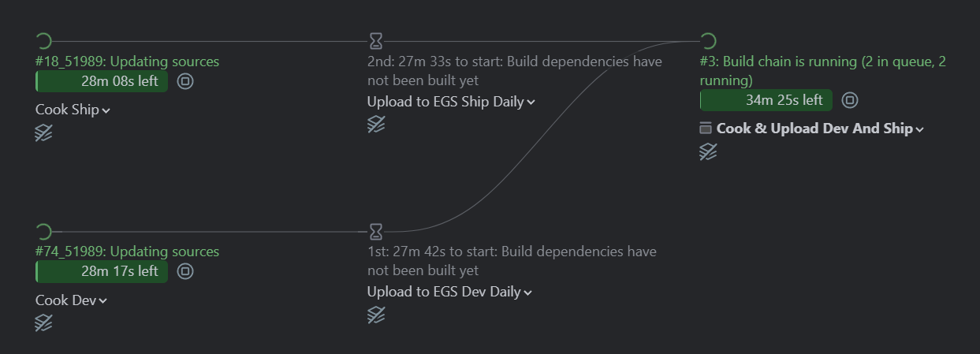The height and width of the screenshot is (354, 980).
Task: Open changes icon under Upload to EGS Dev Daily
Action: (x=376, y=315)
